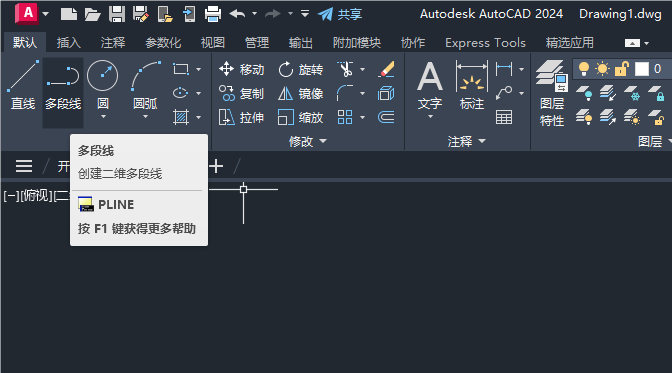Expand the Trim dropdown arrow
The height and width of the screenshot is (373, 672).
point(363,69)
